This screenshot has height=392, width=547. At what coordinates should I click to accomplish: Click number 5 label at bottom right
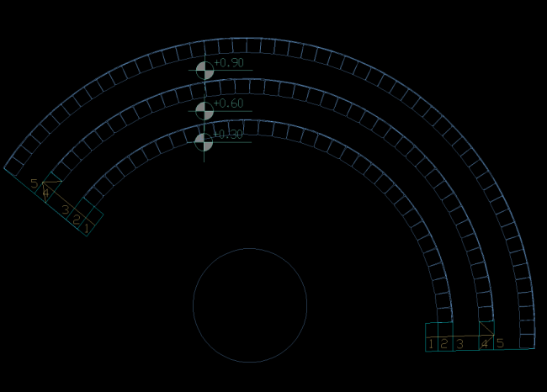click(x=500, y=343)
